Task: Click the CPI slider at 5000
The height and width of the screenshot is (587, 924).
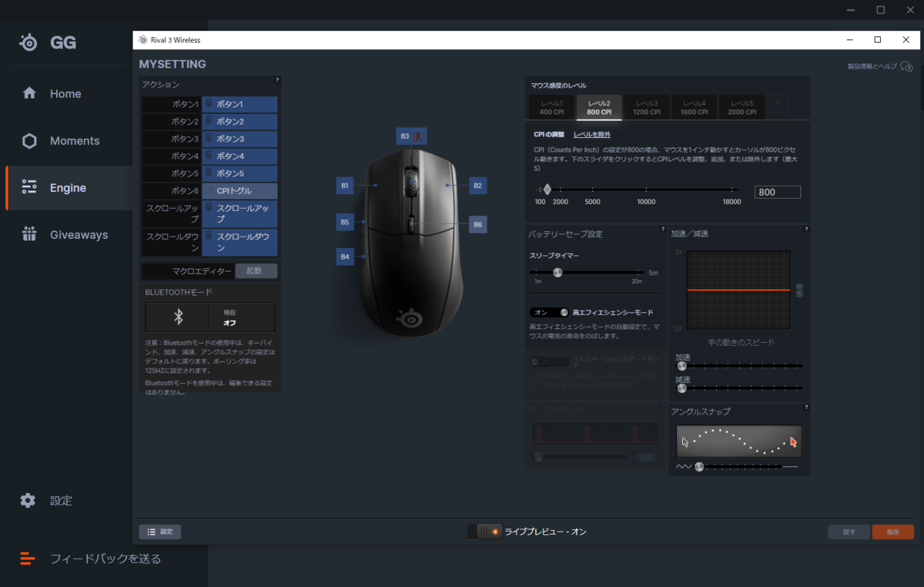Action: coord(592,190)
